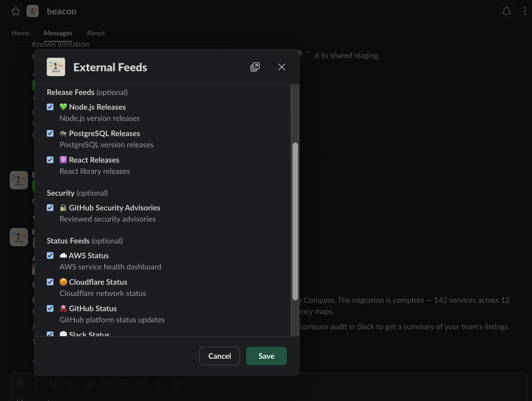Uncheck the Node.js Releases feed

(50, 107)
